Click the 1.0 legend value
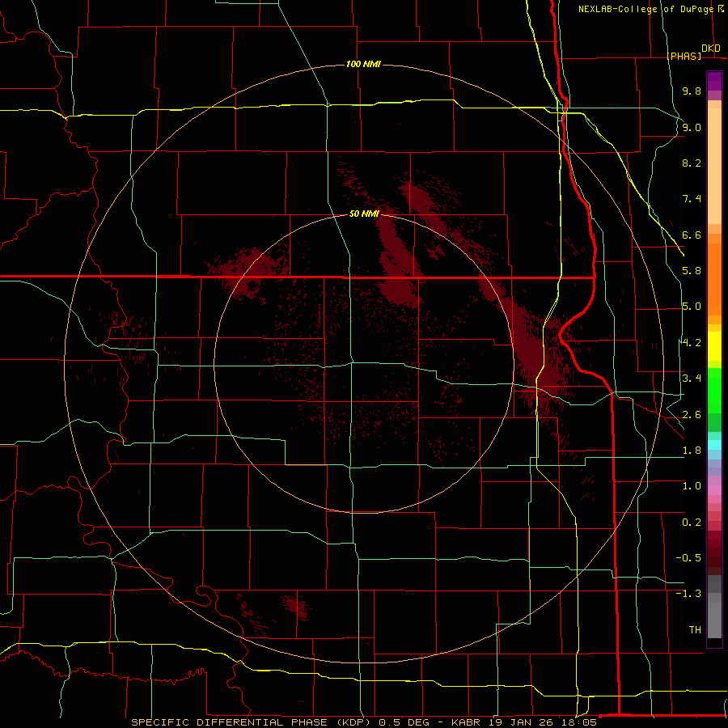 (x=692, y=486)
